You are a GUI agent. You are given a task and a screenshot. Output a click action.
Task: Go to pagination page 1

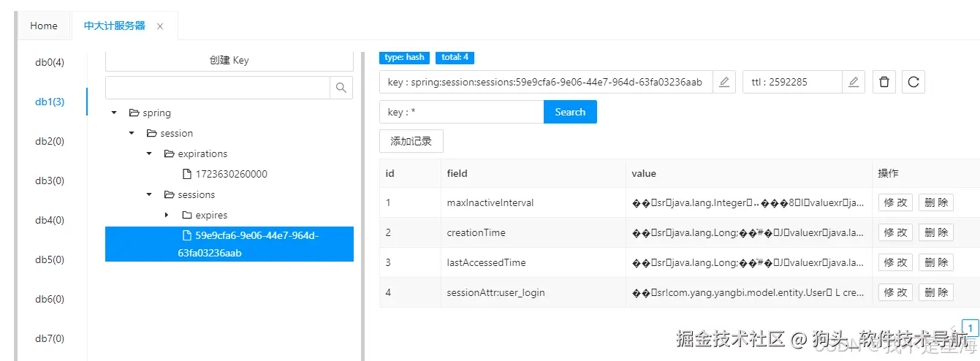click(x=970, y=327)
